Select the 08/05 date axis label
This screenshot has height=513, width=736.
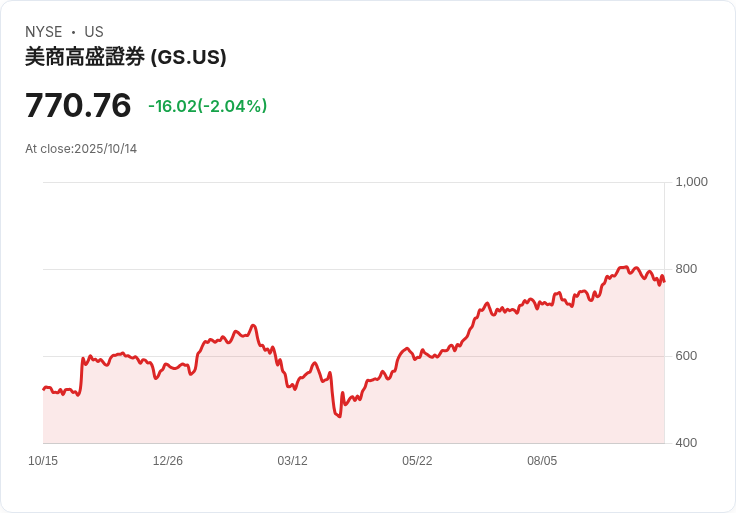pyautogui.click(x=542, y=461)
